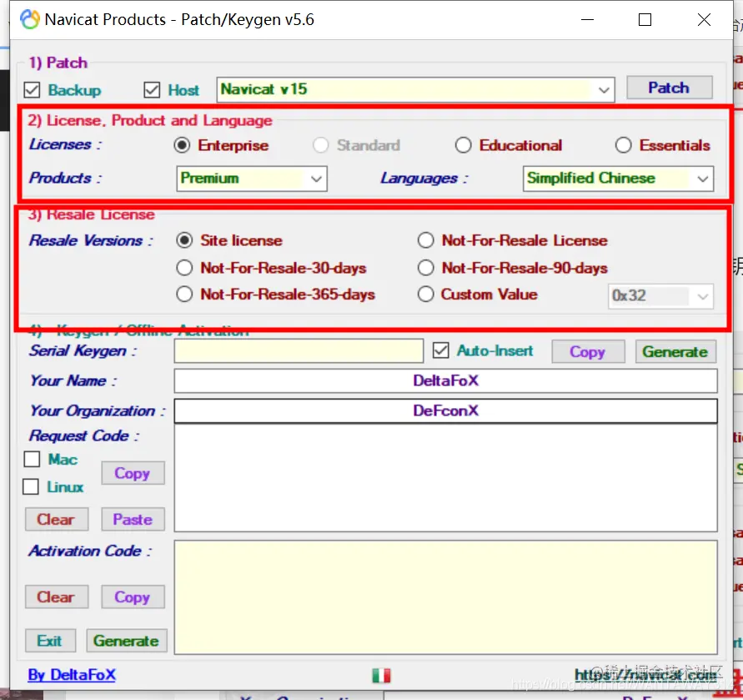The width and height of the screenshot is (743, 700).
Task: Select Not-For-Resale-30-days radio option
Action: pyautogui.click(x=184, y=268)
